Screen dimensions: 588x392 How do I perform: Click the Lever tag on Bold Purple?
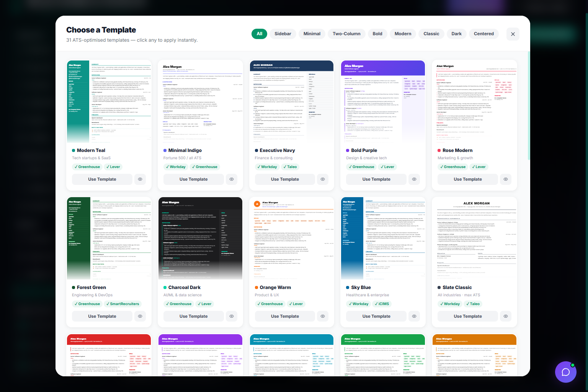[x=387, y=167]
